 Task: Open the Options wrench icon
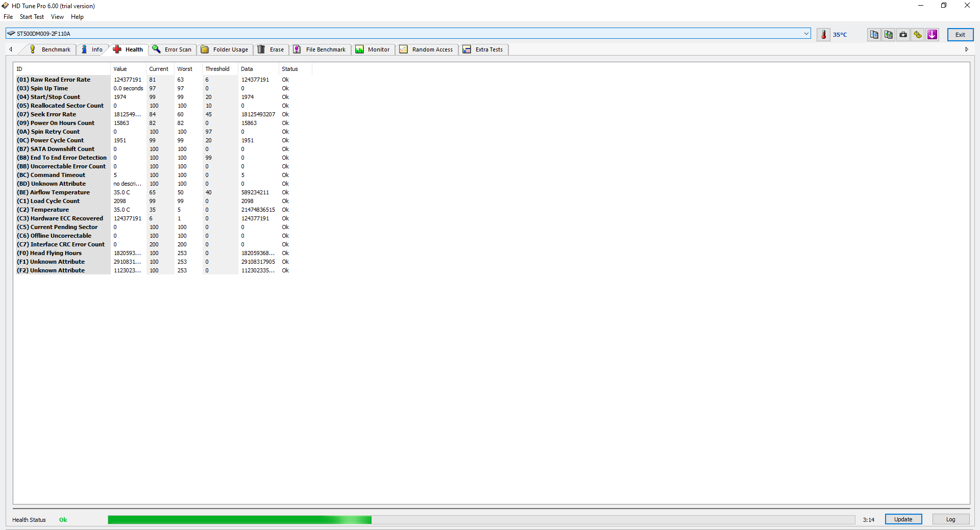click(x=918, y=34)
